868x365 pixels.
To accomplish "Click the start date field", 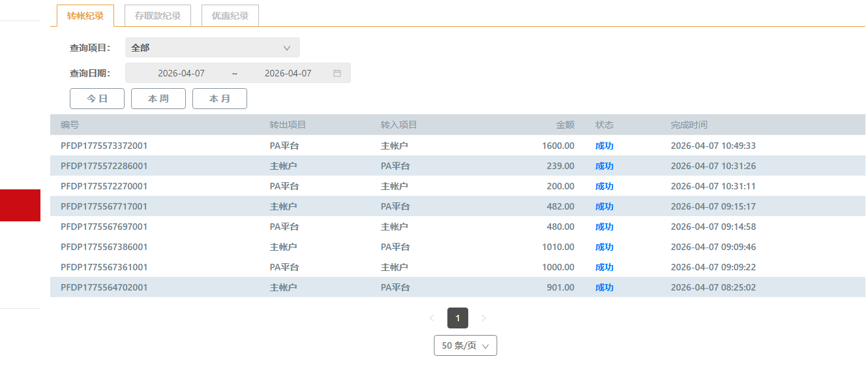I will click(x=181, y=73).
